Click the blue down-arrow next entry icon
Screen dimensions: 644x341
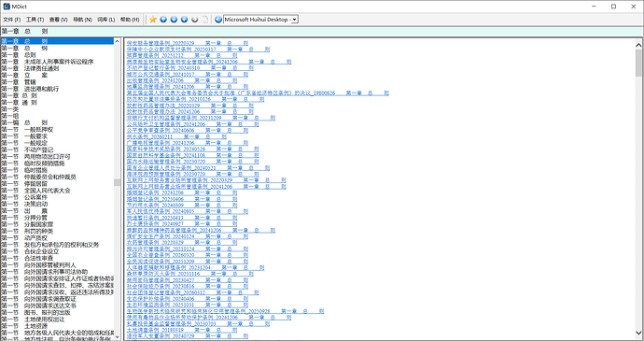pyautogui.click(x=175, y=20)
